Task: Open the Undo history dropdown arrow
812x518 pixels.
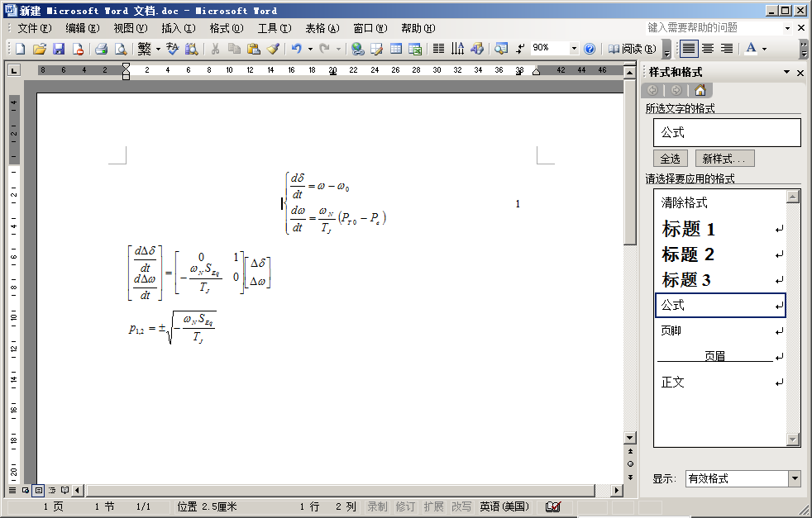Action: point(310,50)
